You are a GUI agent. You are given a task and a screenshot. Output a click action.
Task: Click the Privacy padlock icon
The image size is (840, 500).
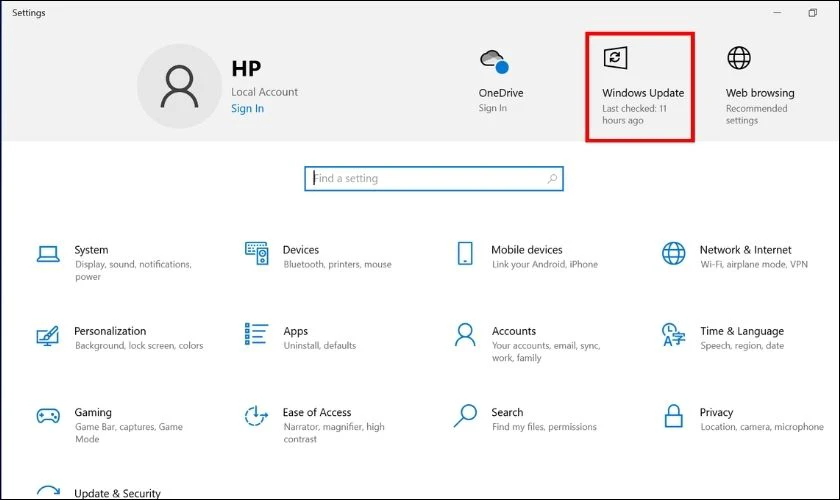[673, 416]
